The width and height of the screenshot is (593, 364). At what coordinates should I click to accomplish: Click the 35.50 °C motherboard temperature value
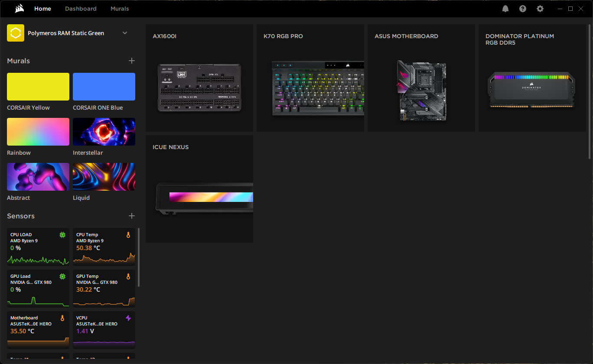23,331
